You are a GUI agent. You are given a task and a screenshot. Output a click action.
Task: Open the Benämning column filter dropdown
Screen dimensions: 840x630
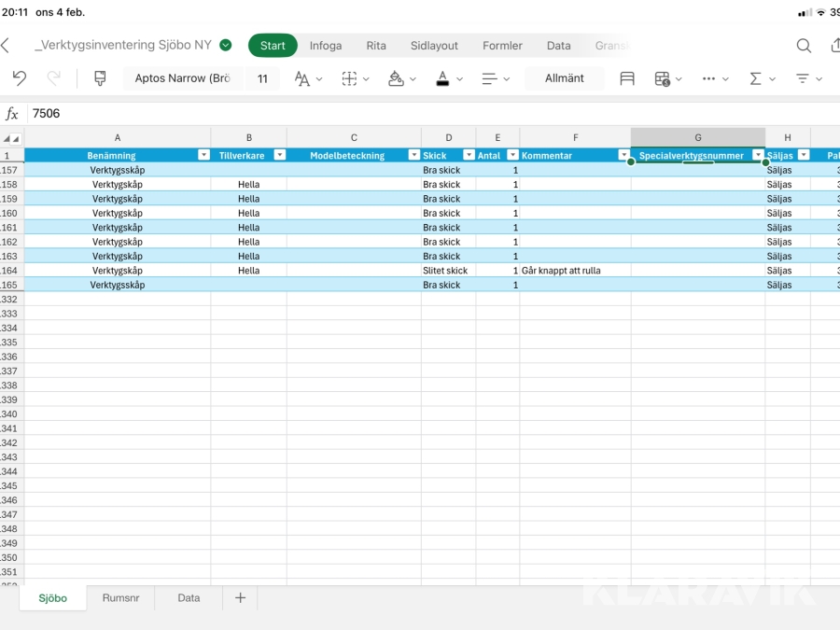tap(203, 156)
